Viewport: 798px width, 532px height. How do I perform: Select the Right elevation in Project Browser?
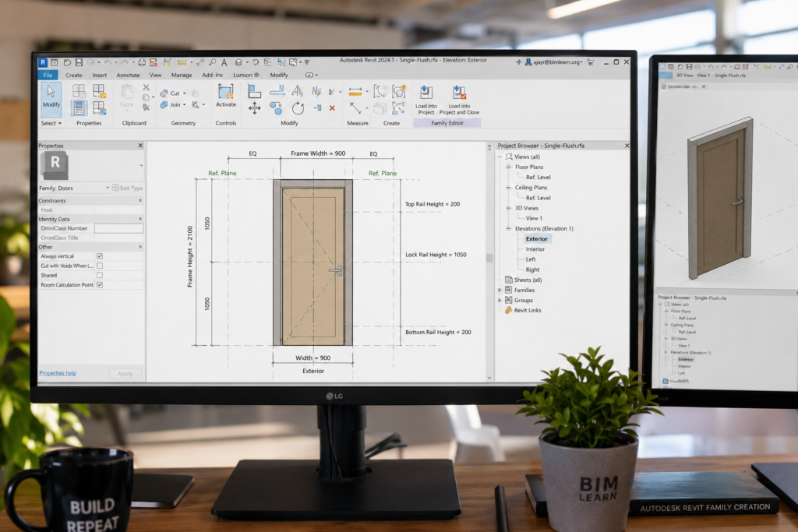coord(532,270)
